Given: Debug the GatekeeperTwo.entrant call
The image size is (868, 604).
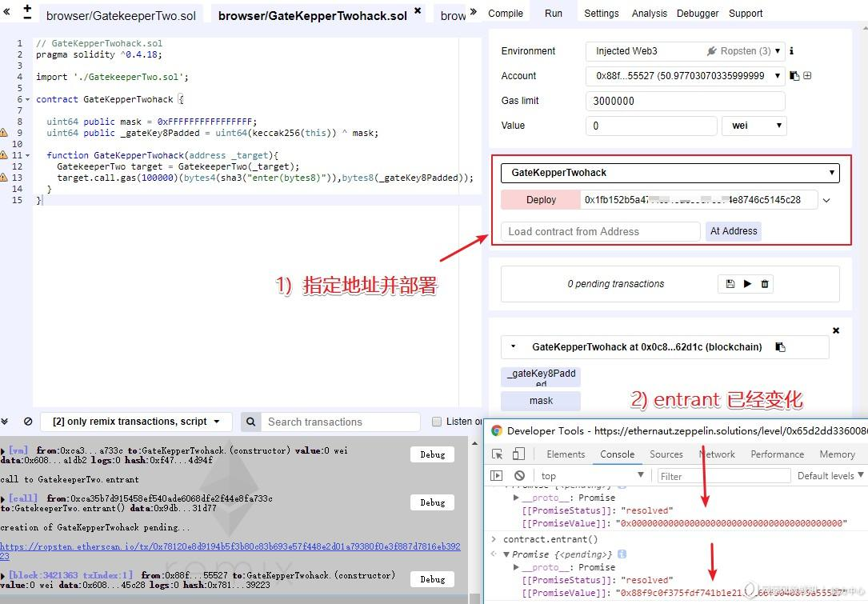Looking at the screenshot, I should [432, 502].
